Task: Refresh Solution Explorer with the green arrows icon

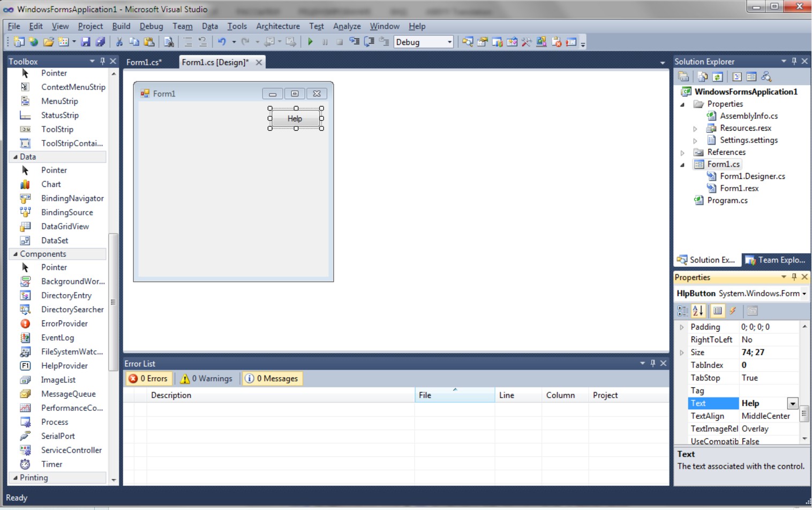Action: [718, 77]
